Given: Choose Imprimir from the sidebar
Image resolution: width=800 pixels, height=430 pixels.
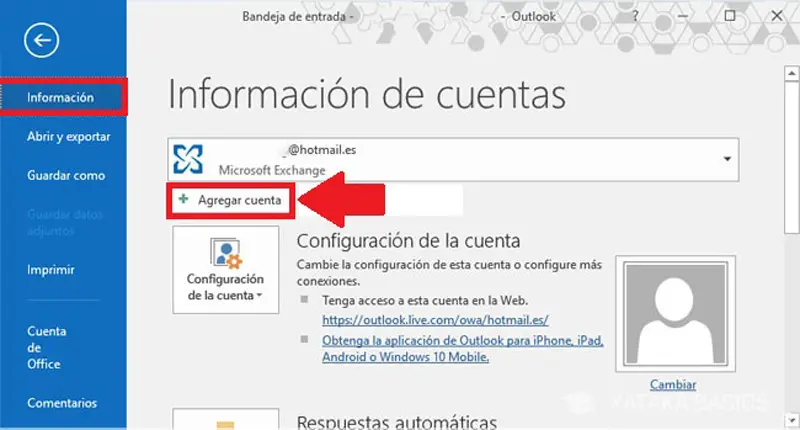Looking at the screenshot, I should [x=51, y=270].
